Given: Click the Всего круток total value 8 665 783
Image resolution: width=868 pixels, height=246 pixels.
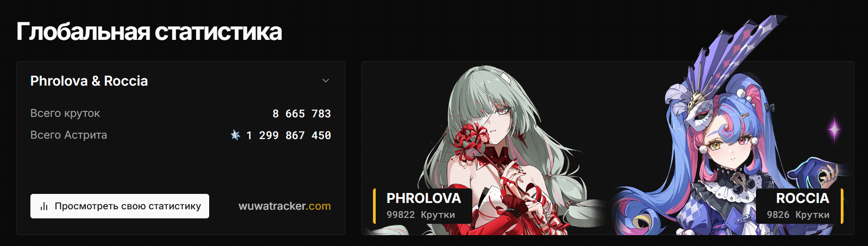Looking at the screenshot, I should point(302,114).
